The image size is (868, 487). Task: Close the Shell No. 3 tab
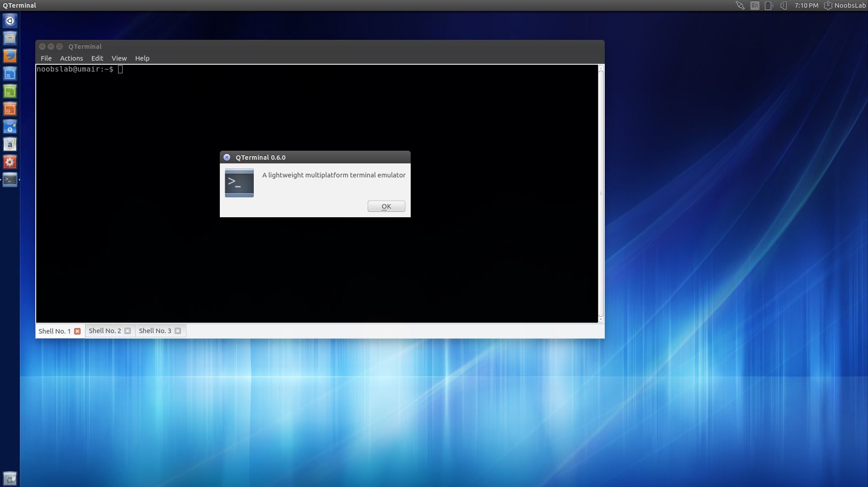click(178, 331)
